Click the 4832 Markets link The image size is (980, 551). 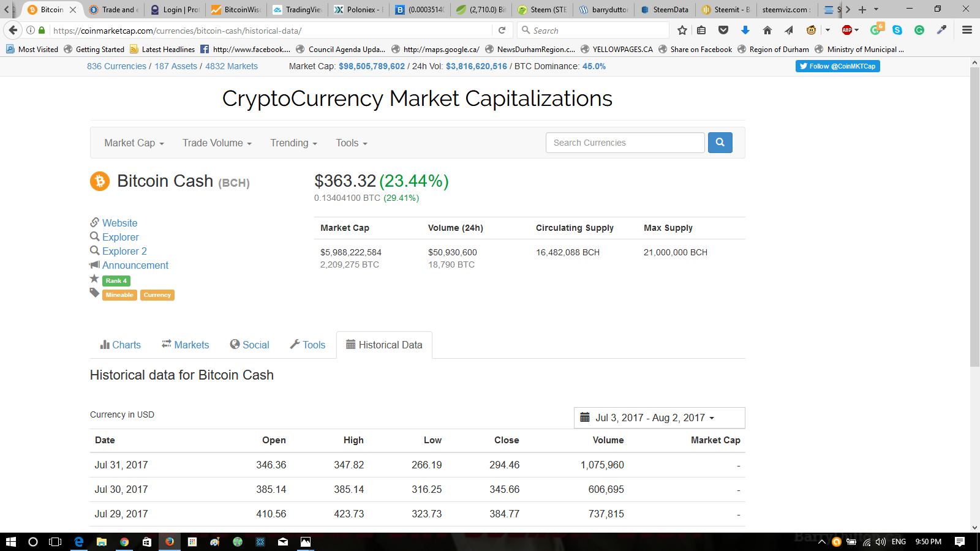pyautogui.click(x=232, y=66)
